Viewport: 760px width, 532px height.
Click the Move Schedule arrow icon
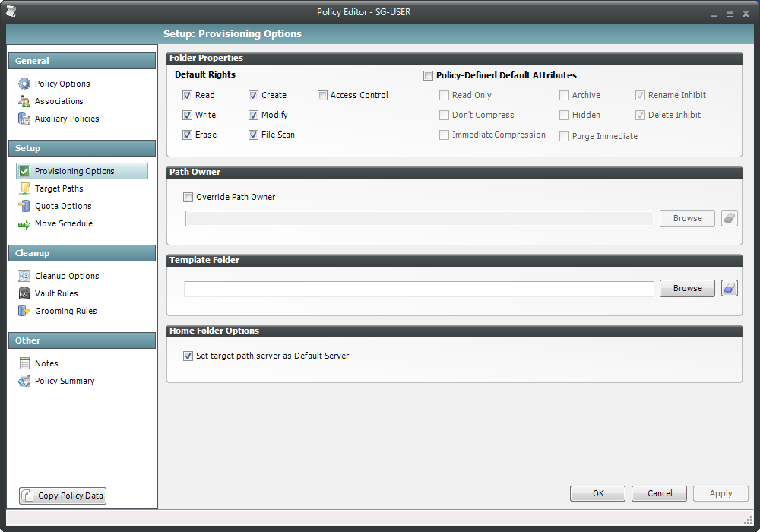[x=24, y=224]
